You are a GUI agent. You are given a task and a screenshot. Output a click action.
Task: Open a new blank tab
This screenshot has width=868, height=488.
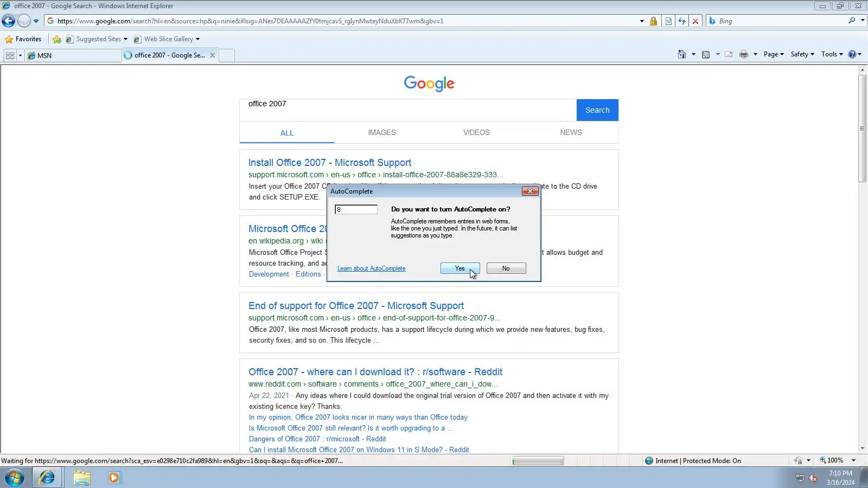227,55
